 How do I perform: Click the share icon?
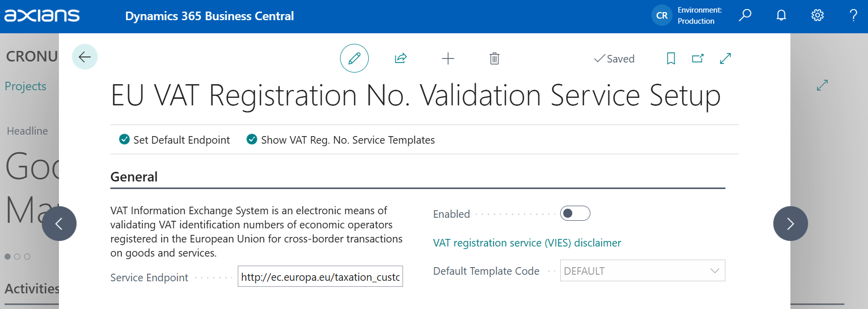click(x=400, y=58)
